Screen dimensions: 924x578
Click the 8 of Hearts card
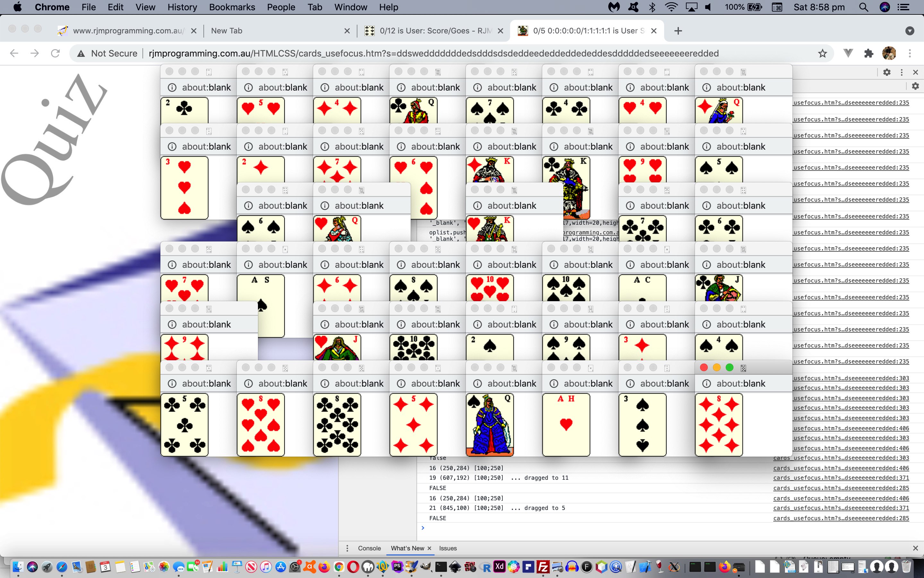tap(261, 425)
